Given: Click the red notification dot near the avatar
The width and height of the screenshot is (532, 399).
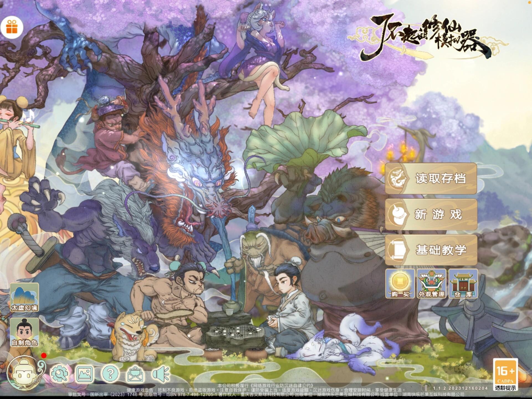Looking at the screenshot, I should (44, 355).
